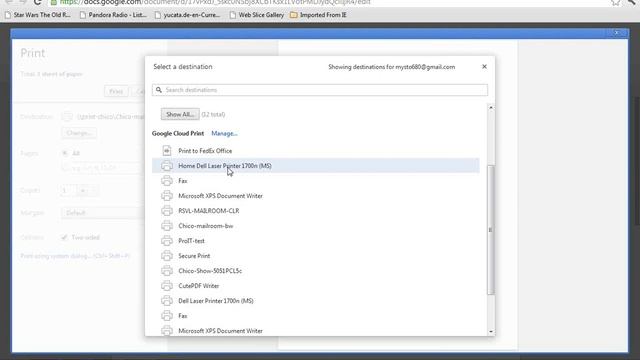Toggle the Two-sided checkbox

(x=64, y=237)
